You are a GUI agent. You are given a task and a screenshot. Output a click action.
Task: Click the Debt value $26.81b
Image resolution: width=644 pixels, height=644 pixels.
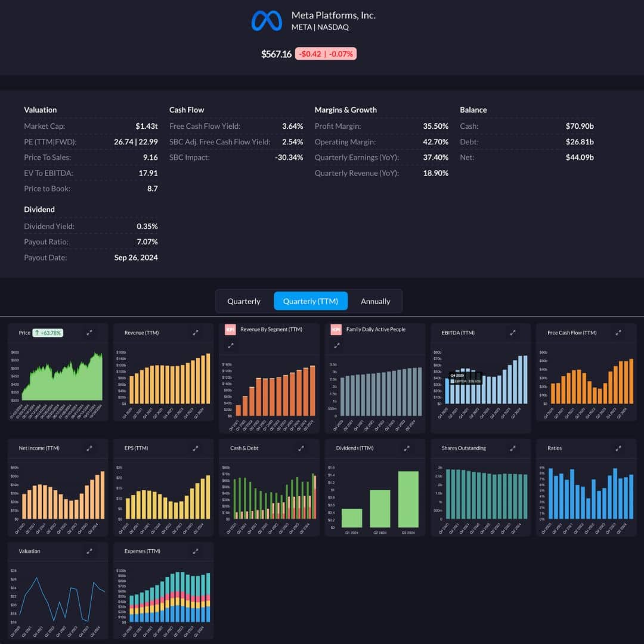(580, 142)
